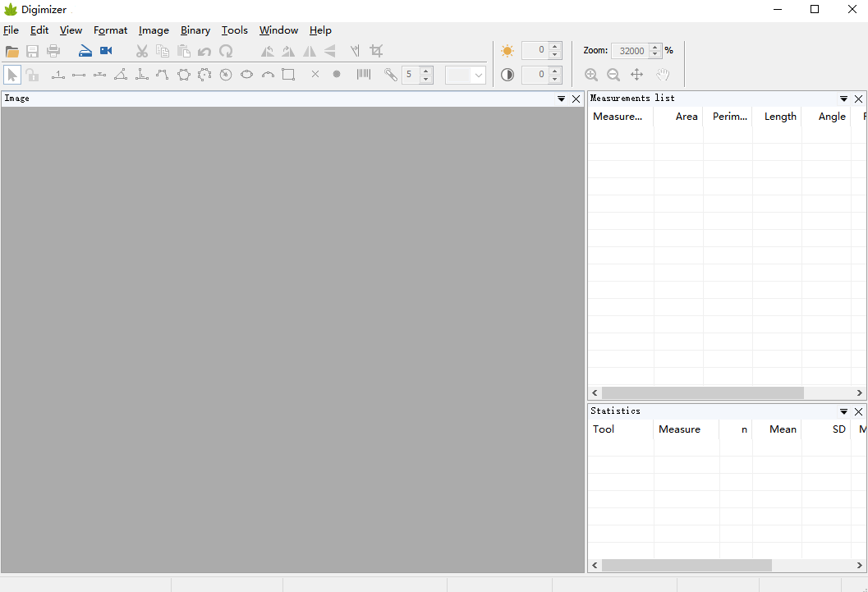The width and height of the screenshot is (868, 592).
Task: Select the Arc tool
Action: pos(268,74)
